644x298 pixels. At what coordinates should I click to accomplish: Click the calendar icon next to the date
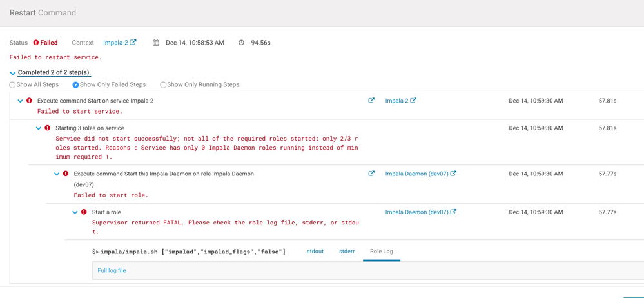coord(156,43)
